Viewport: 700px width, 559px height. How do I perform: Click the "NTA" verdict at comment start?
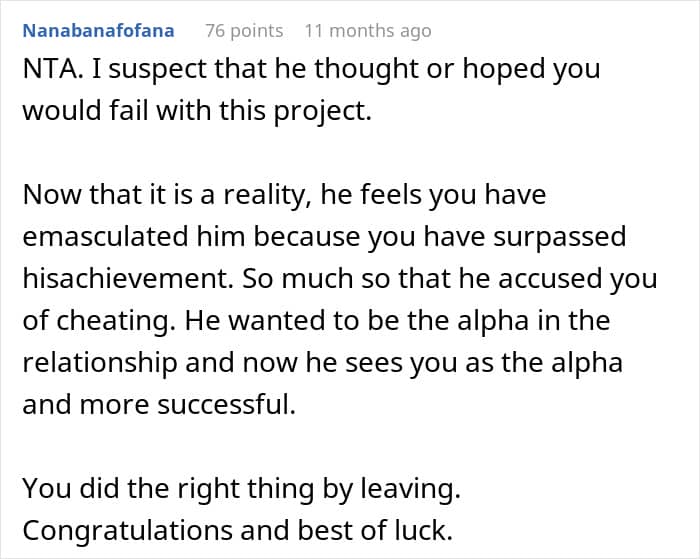(48, 68)
